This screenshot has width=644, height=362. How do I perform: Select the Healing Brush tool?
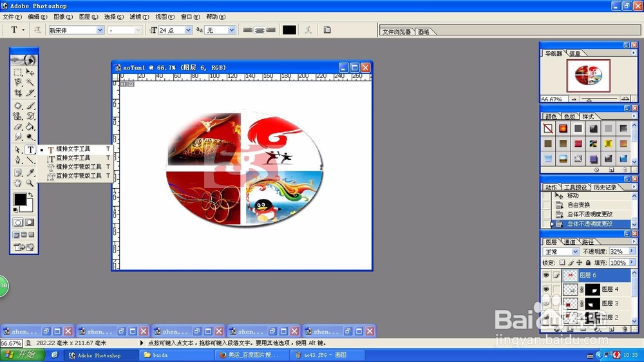17,106
